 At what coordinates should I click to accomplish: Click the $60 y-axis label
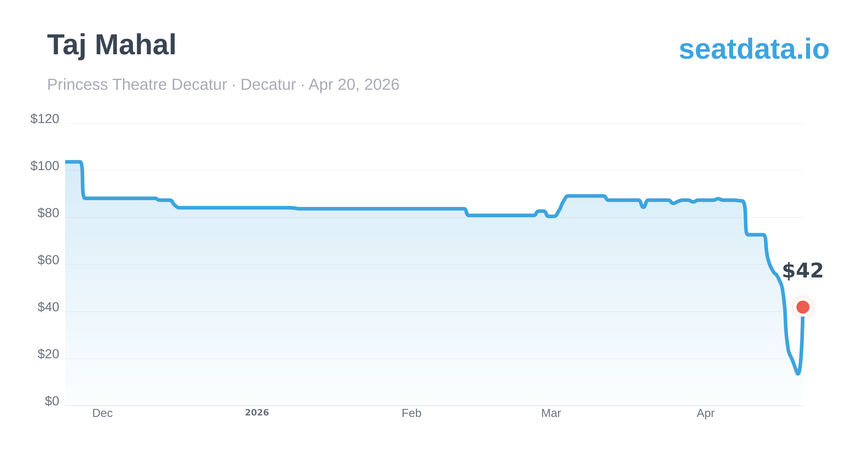point(48,260)
